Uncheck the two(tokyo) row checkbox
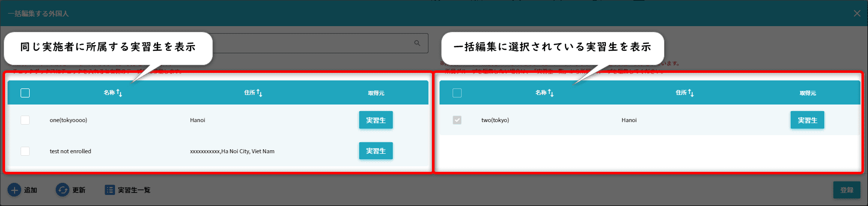The image size is (868, 206). click(x=457, y=120)
